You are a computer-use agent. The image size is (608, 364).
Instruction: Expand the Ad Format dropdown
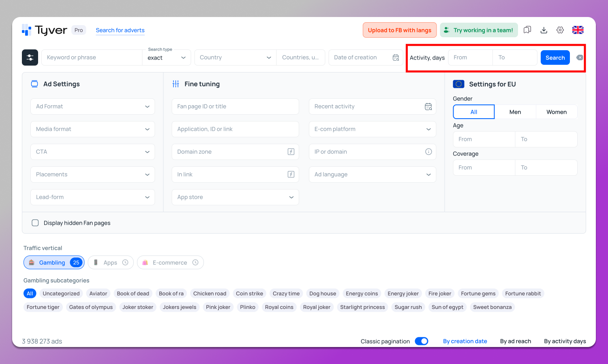[92, 106]
